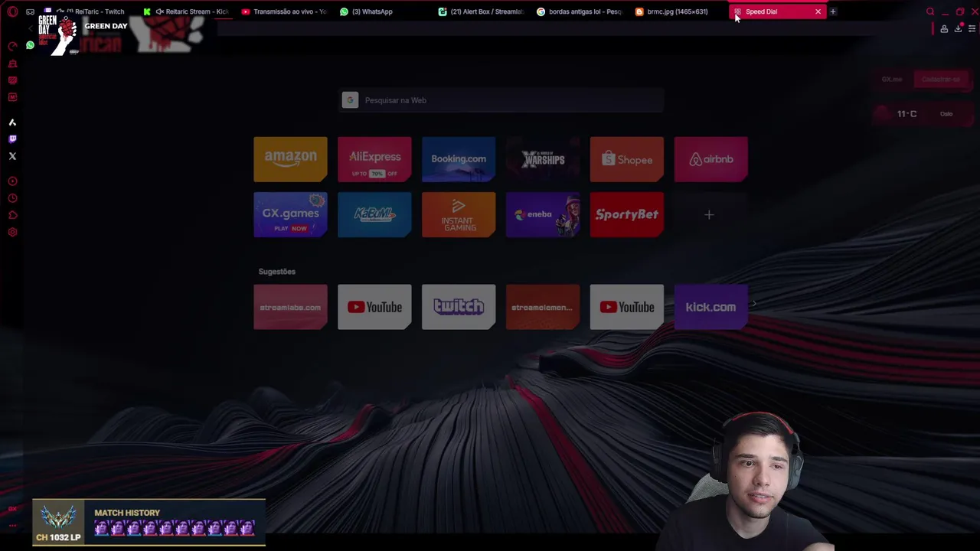
Task: Click the Pesquisar na Web search field
Action: [x=501, y=100]
